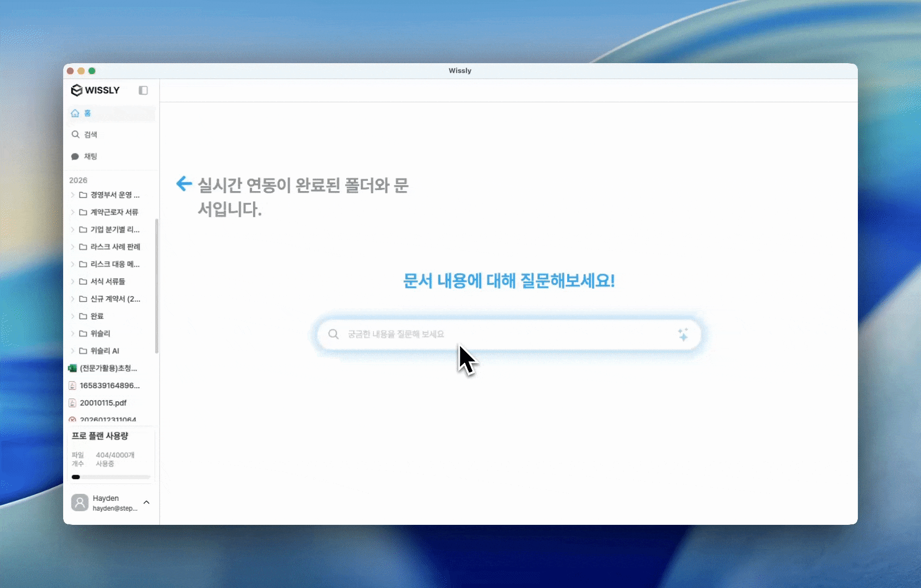The height and width of the screenshot is (588, 921).
Task: Expand the 신규 계약서 folder chevron
Action: [x=72, y=299]
